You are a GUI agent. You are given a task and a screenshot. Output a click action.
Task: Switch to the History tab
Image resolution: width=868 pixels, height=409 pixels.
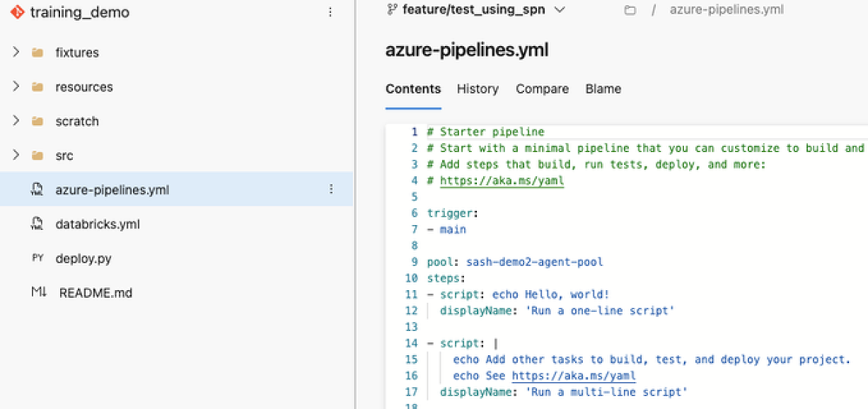tap(478, 89)
